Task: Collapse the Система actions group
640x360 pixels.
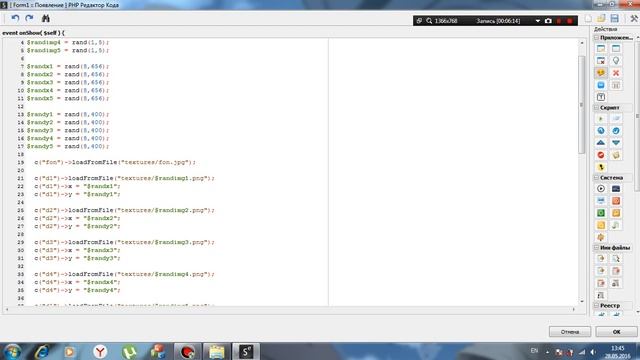Action: point(596,178)
